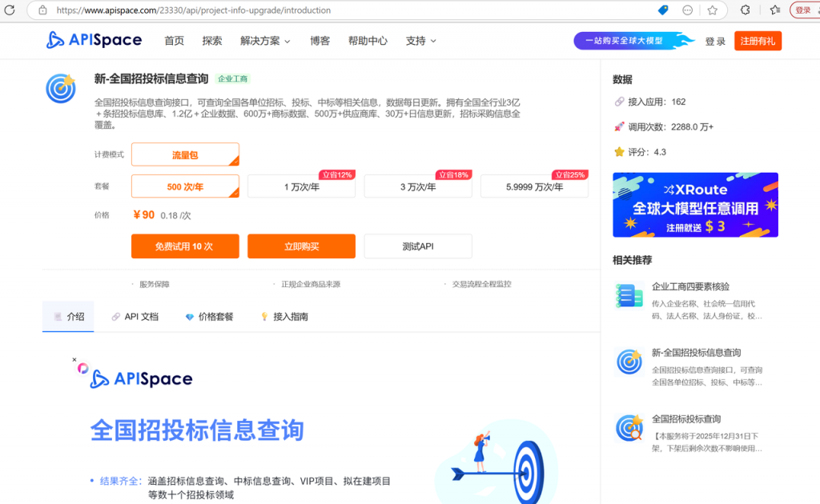
Task: Open the browser ellipsis menu
Action: tap(687, 11)
